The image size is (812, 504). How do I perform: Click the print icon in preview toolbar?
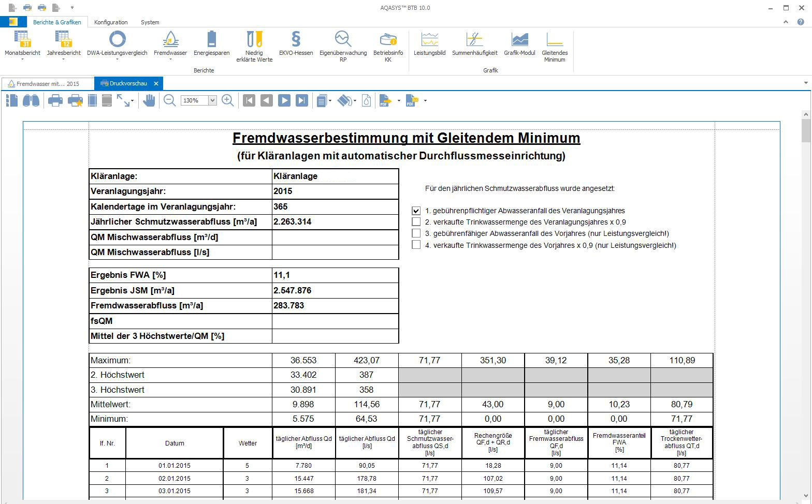point(55,100)
